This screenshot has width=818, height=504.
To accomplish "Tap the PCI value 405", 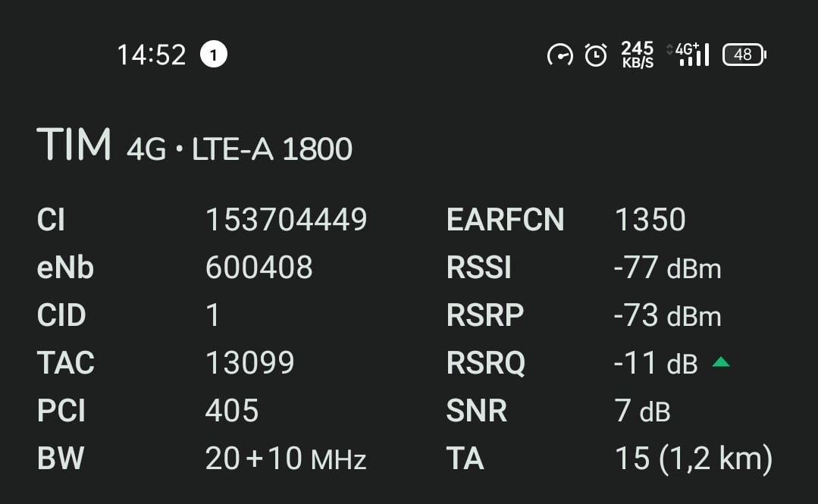I will click(232, 411).
